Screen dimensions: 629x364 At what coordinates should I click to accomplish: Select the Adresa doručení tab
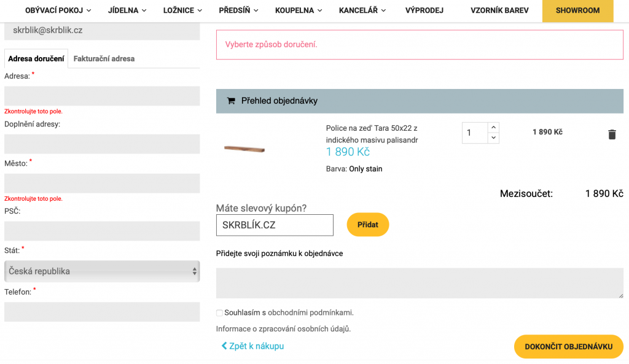[36, 58]
